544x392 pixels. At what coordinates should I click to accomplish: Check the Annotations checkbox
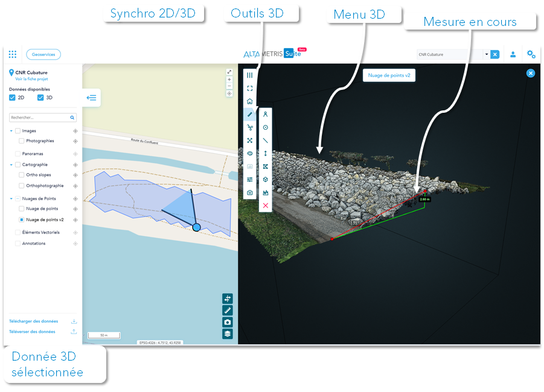(x=18, y=244)
